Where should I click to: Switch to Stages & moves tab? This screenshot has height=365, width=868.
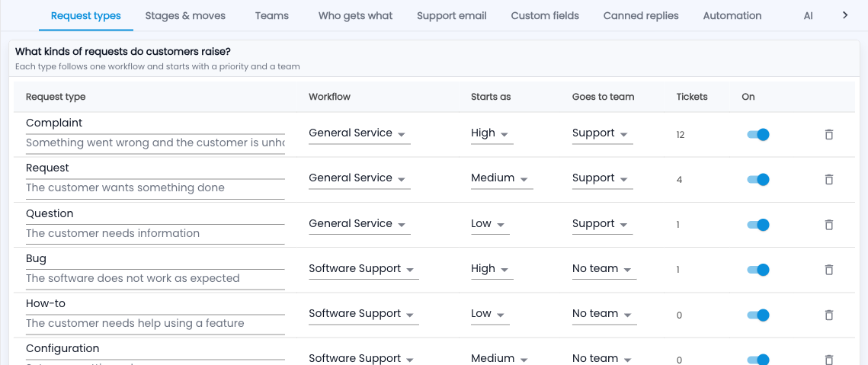[185, 16]
